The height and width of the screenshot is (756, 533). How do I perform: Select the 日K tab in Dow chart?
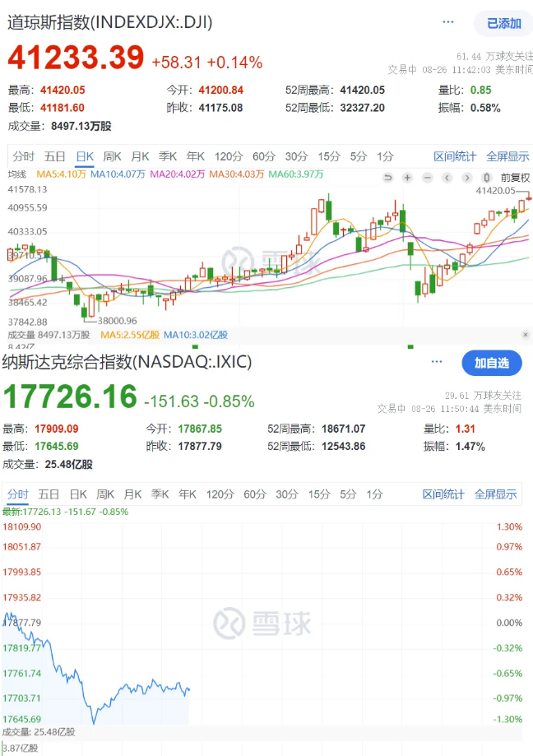click(x=85, y=156)
